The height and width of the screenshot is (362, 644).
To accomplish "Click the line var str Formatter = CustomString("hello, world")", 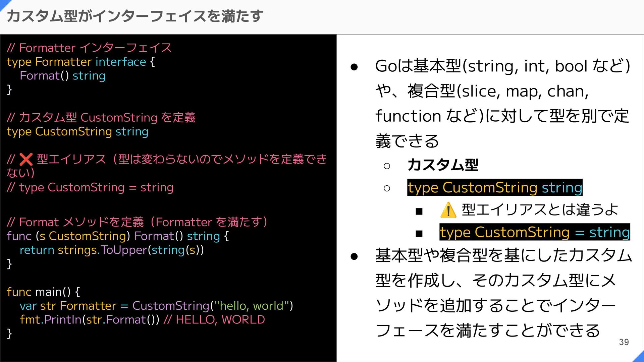I will coord(156,306).
